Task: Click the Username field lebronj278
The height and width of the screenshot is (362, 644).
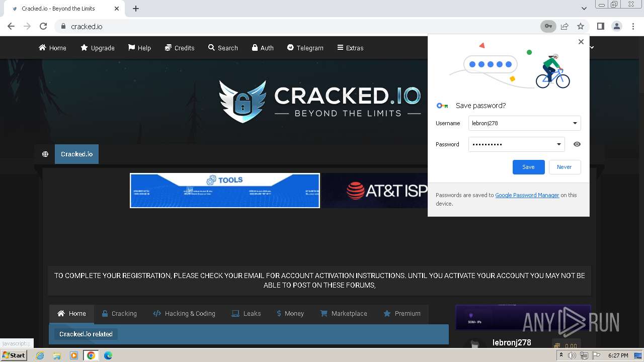Action: (x=524, y=123)
